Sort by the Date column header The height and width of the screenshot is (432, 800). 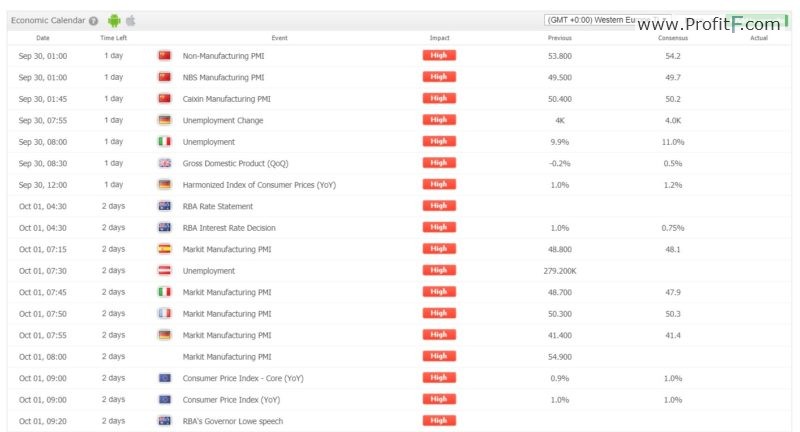[43, 38]
